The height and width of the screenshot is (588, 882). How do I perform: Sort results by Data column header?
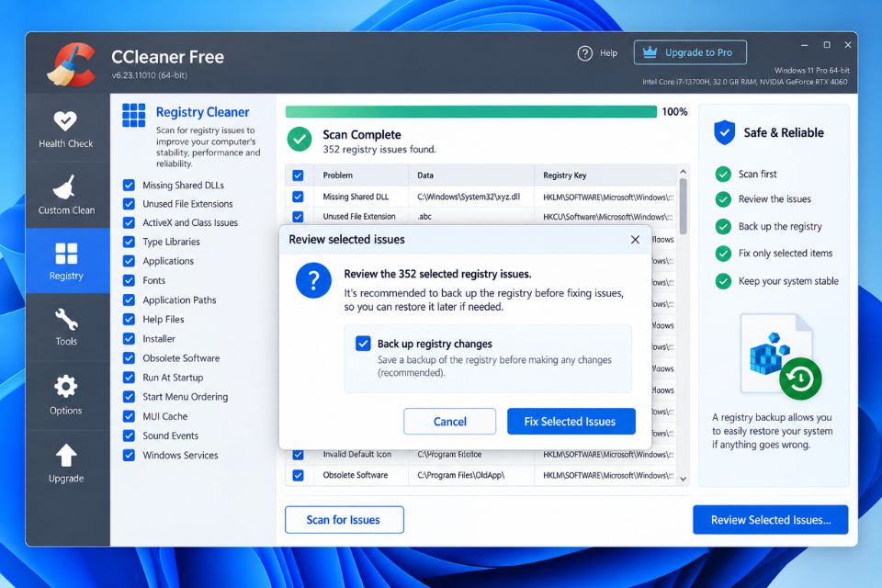click(470, 175)
